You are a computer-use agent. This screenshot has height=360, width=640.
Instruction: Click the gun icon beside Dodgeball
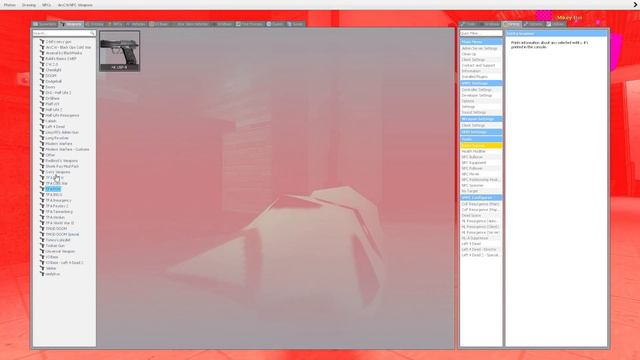[42, 82]
